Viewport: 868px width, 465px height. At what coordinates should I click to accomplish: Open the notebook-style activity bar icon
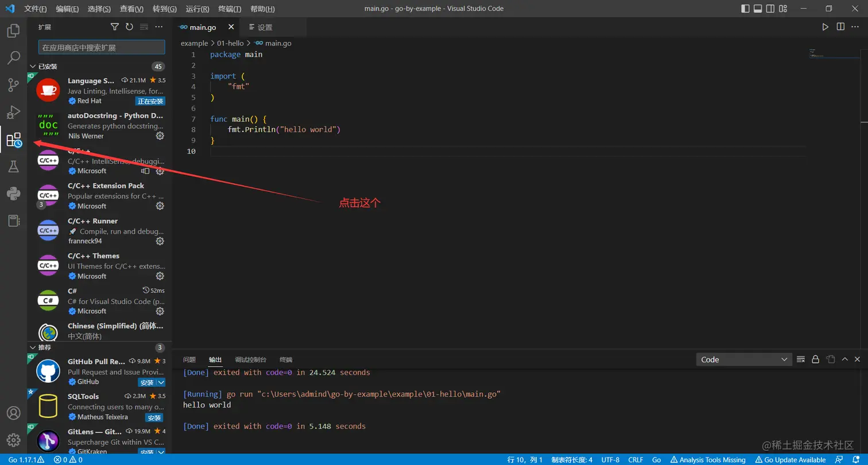pyautogui.click(x=14, y=220)
